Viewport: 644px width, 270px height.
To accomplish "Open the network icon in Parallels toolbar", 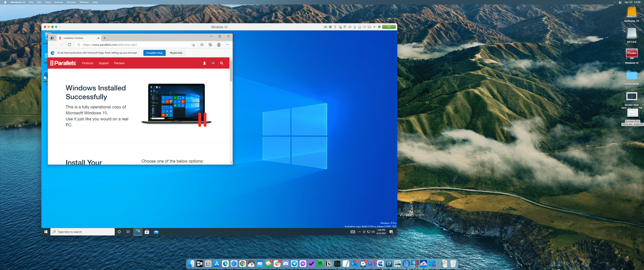I will tap(345, 27).
